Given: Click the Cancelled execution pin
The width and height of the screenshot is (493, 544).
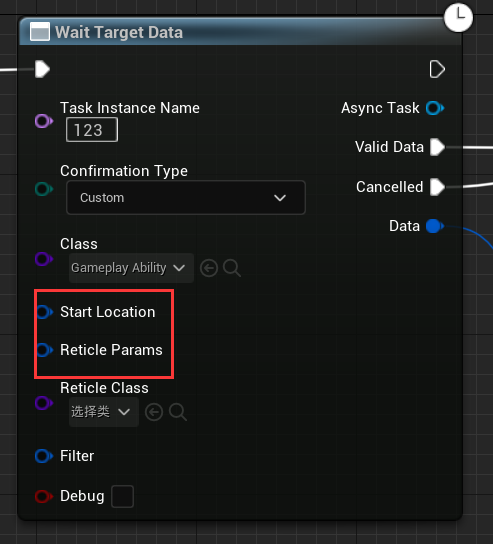Looking at the screenshot, I should click(437, 187).
